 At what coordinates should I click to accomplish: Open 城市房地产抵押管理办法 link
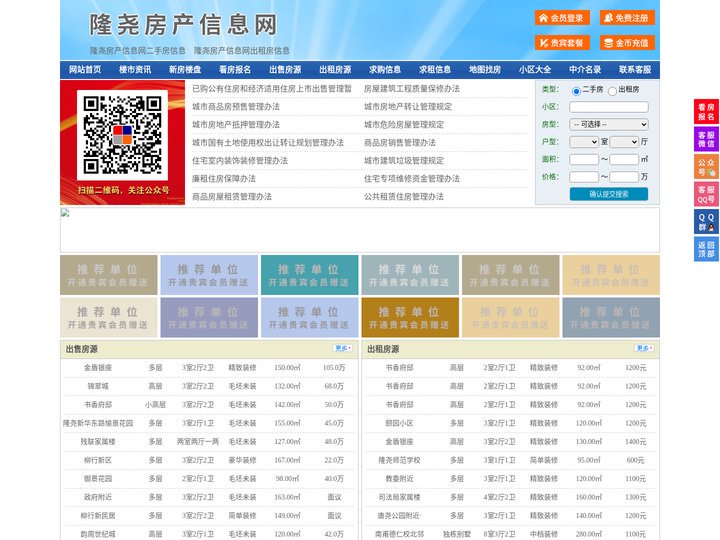click(x=236, y=125)
